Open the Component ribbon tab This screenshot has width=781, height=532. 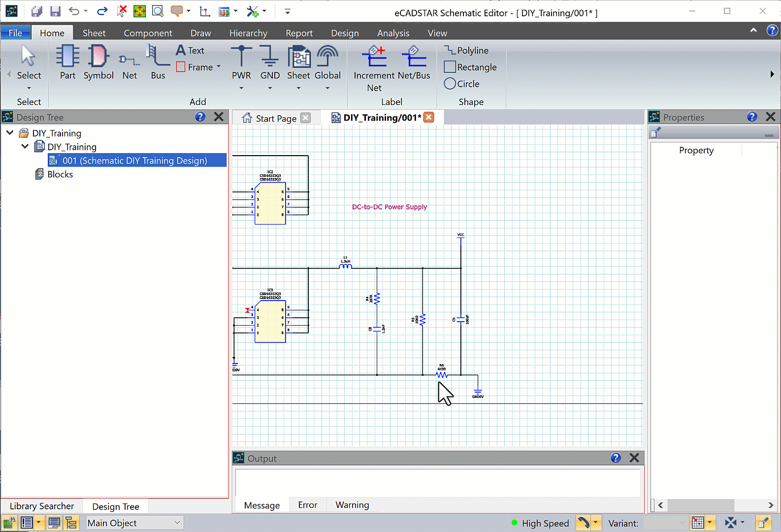click(148, 33)
